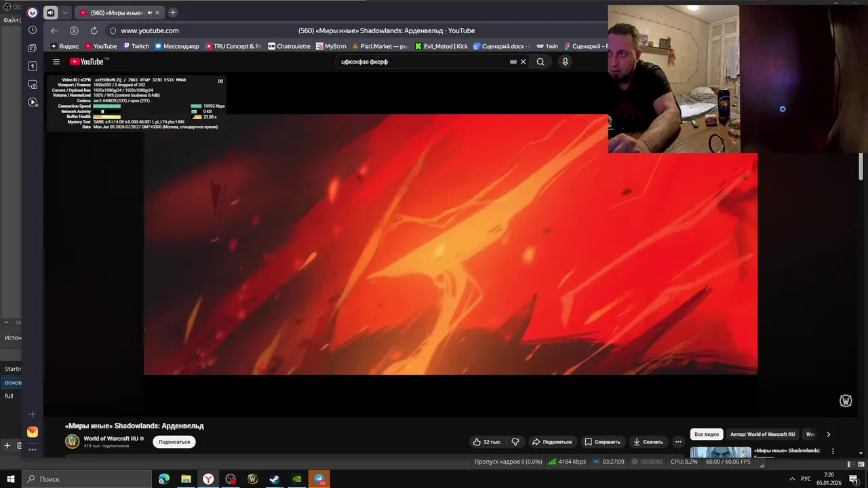Click the Windows taskbar search box
Viewport: 868px width, 488px height.
(87, 479)
